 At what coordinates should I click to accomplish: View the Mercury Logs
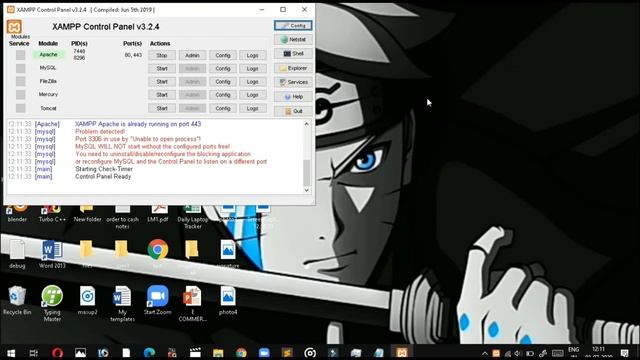click(x=253, y=95)
